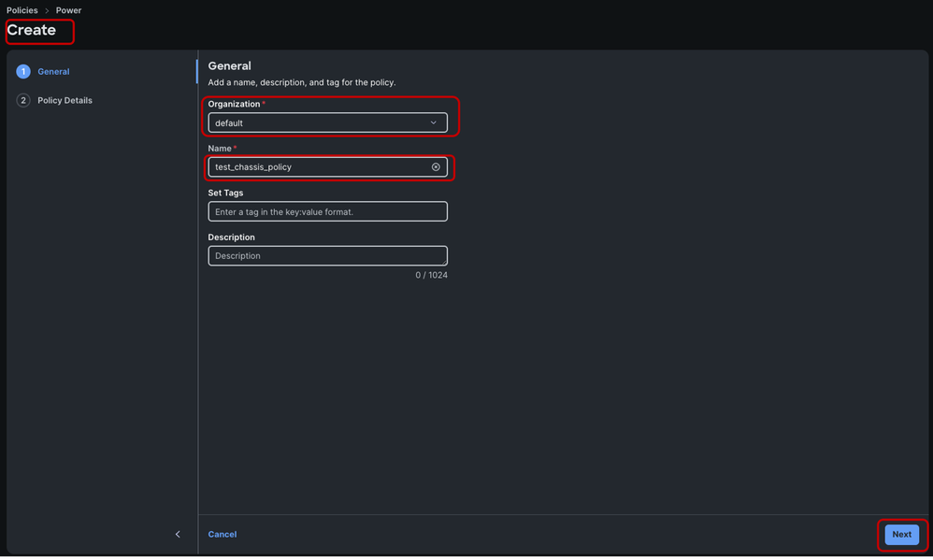
Task: Click the 0 / 1024 character counter
Action: (x=431, y=275)
